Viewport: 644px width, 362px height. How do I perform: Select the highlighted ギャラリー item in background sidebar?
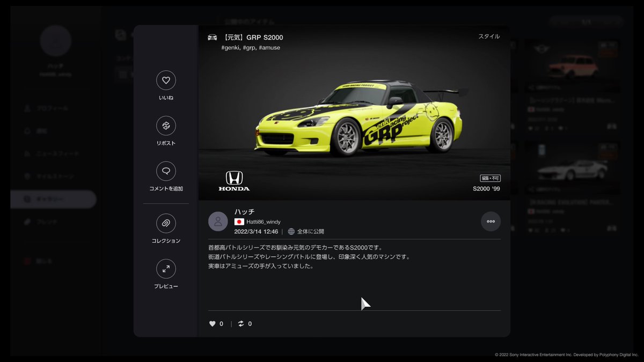(x=53, y=199)
